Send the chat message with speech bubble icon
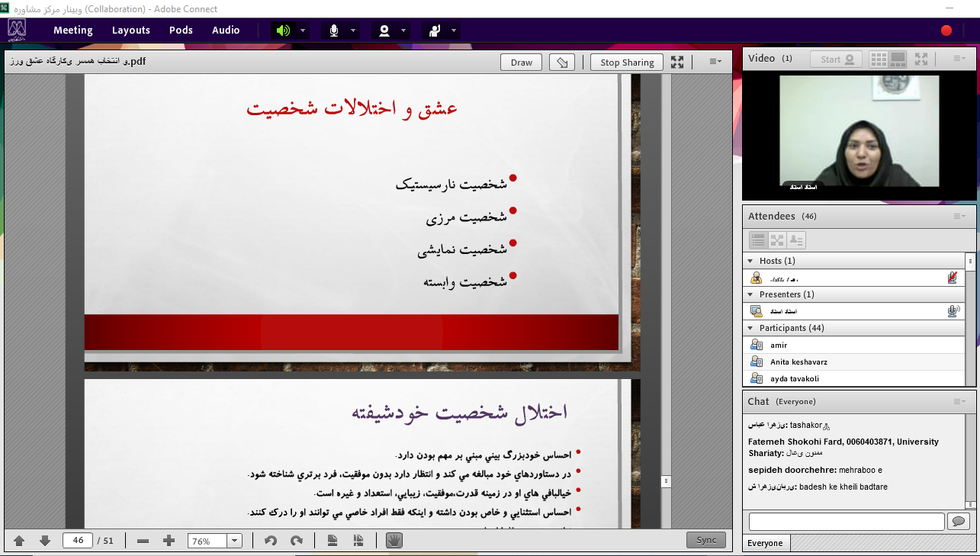980x556 pixels. (958, 522)
